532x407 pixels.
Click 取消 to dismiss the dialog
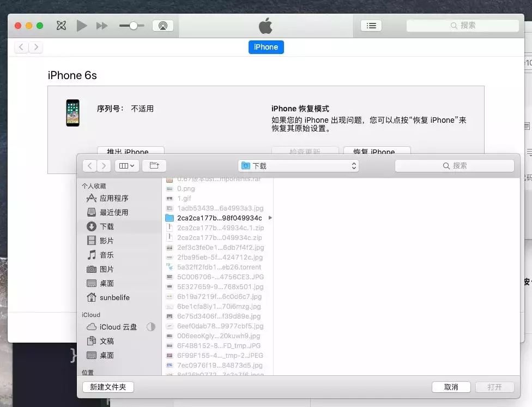(451, 387)
